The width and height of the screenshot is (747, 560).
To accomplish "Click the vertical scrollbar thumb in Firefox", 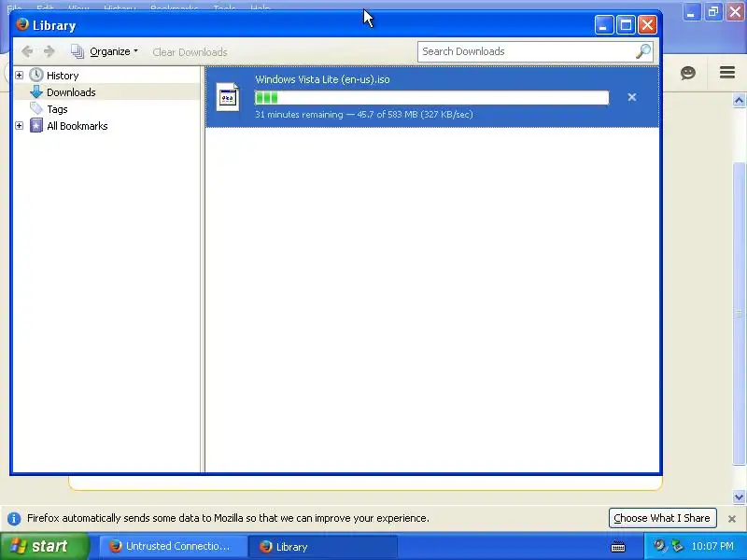I will [x=739, y=313].
